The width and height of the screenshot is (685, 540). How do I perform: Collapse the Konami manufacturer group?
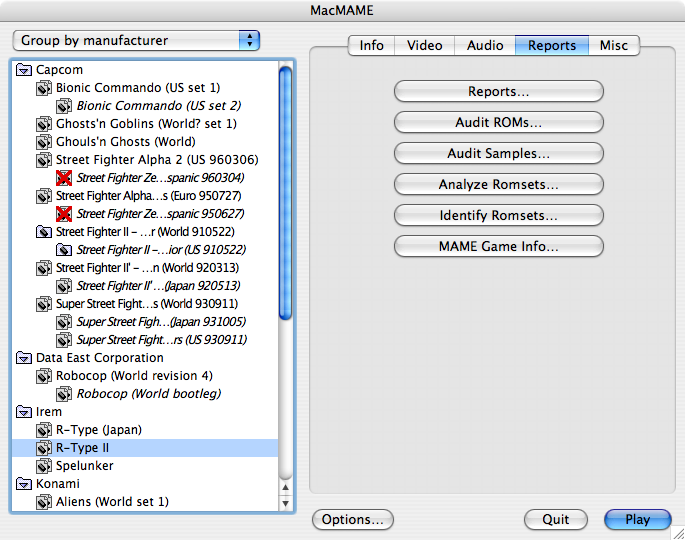(24, 484)
